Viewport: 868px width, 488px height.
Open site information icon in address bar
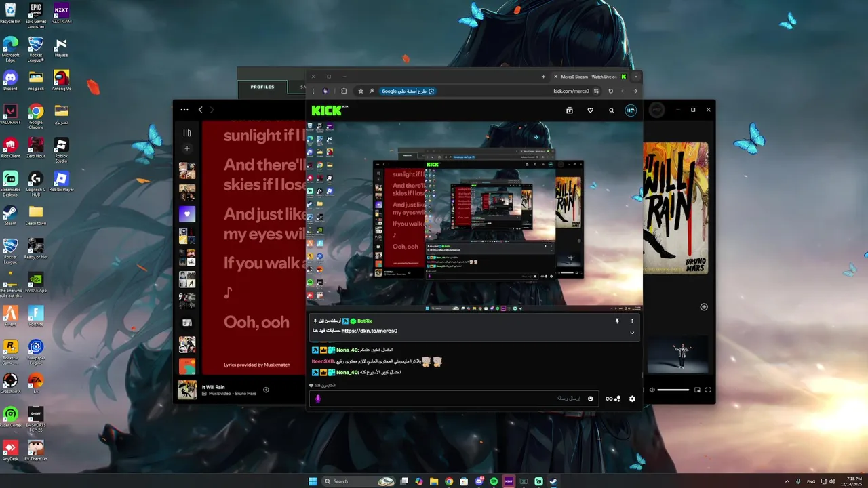(596, 91)
